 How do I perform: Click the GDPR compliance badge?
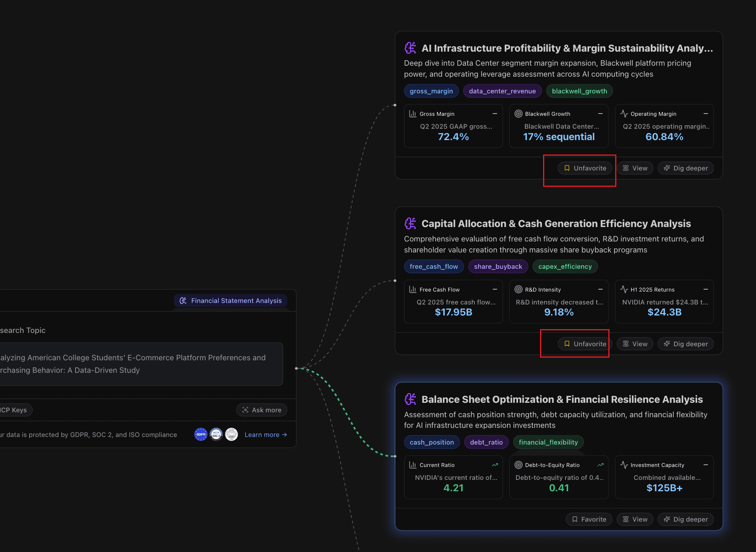pyautogui.click(x=201, y=435)
